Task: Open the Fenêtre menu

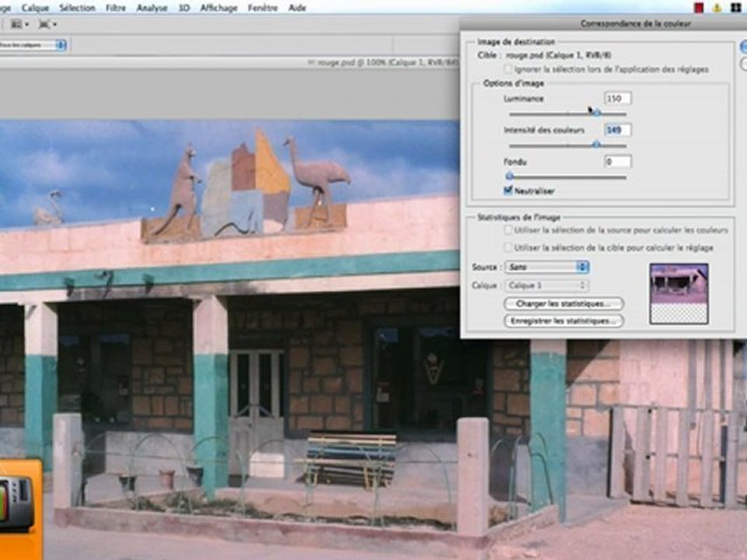Action: [x=262, y=8]
